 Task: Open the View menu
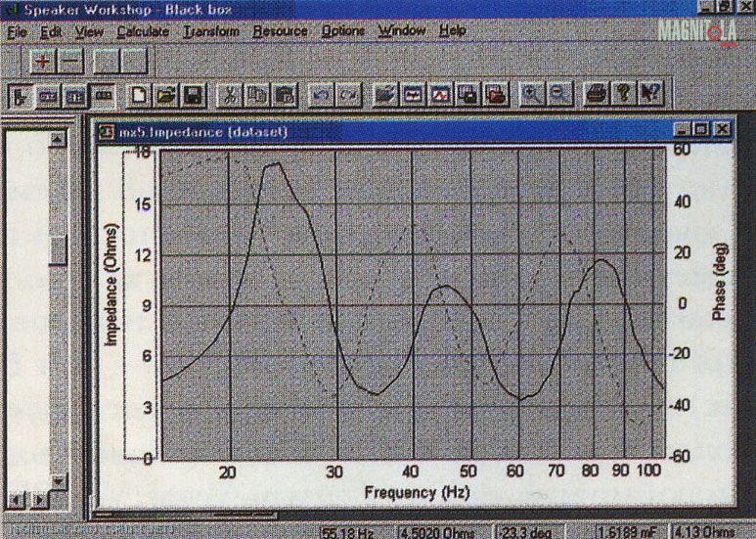(x=89, y=32)
